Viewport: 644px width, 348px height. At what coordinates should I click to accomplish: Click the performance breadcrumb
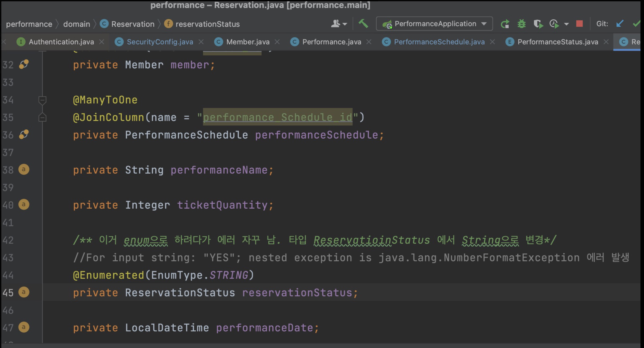[29, 24]
